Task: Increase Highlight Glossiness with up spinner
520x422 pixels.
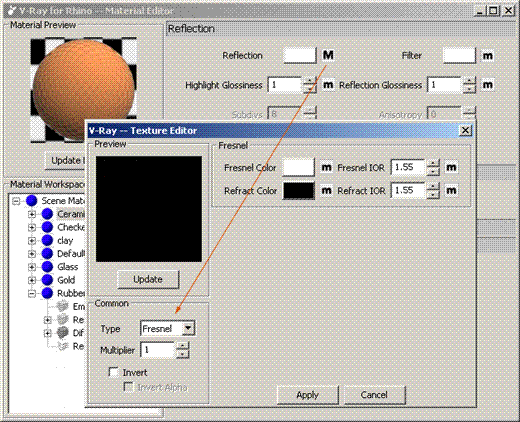Action: tap(310, 81)
